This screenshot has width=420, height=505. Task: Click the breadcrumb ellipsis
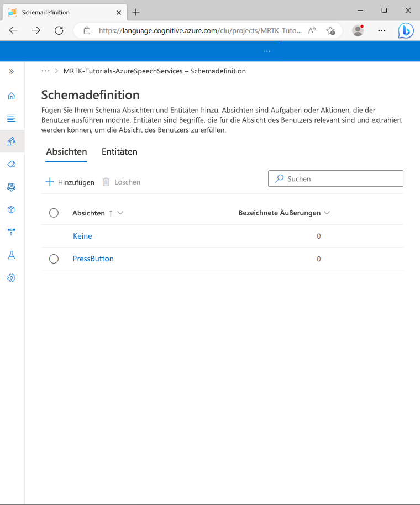click(x=45, y=71)
